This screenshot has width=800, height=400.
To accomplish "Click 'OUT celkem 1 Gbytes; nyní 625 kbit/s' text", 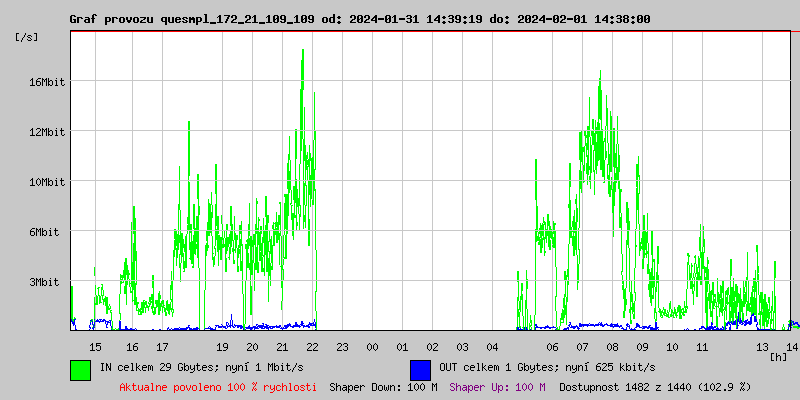I will [547, 367].
